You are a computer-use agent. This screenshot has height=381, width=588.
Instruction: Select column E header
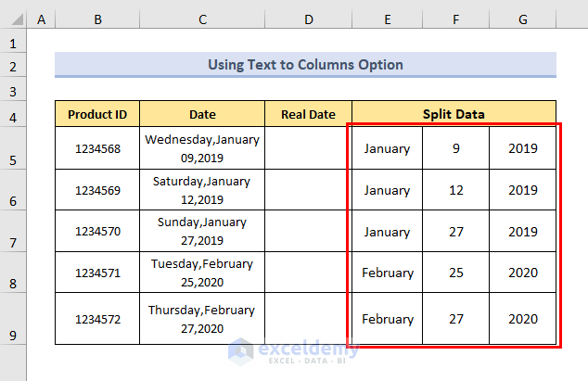[x=387, y=19]
